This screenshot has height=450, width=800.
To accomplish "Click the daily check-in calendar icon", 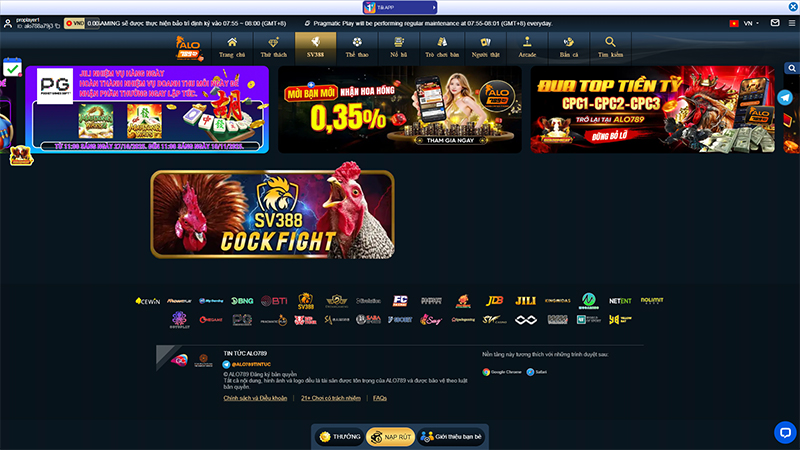I will point(12,68).
